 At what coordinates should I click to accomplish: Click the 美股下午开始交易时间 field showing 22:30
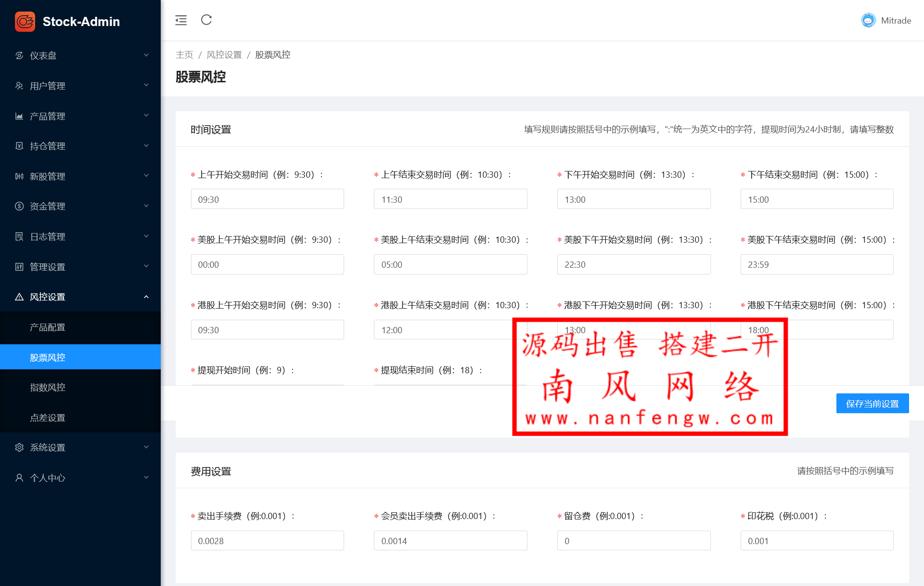pyautogui.click(x=633, y=265)
